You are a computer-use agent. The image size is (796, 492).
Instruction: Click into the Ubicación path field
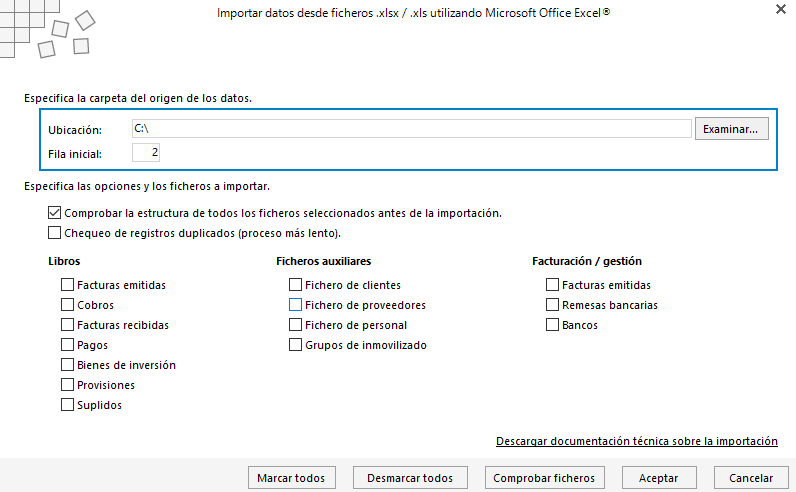(x=412, y=128)
